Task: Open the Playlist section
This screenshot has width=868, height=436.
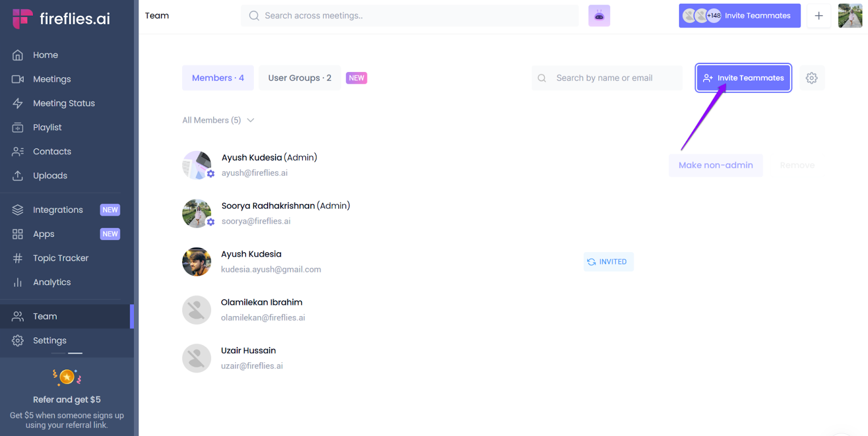Action: pyautogui.click(x=47, y=127)
